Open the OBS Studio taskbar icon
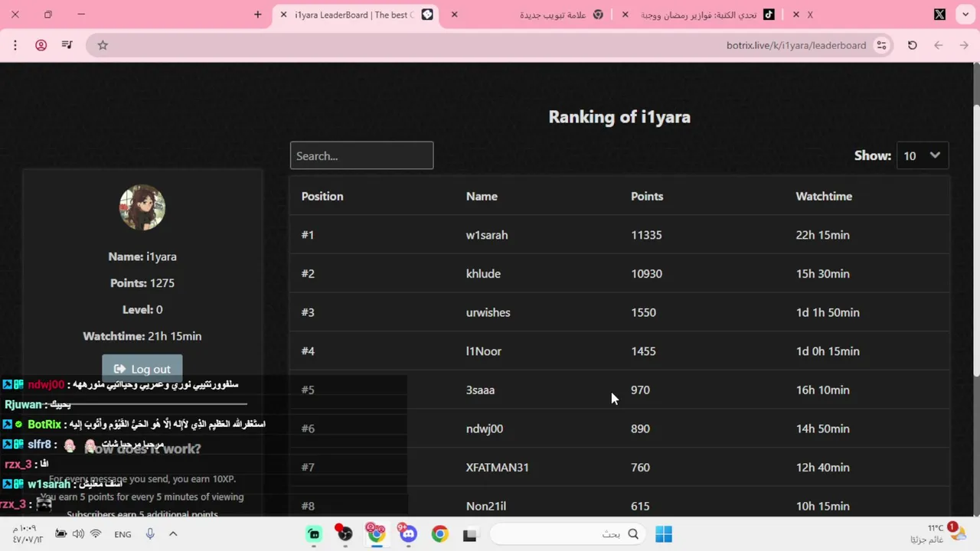The height and width of the screenshot is (551, 980). [x=345, y=533]
